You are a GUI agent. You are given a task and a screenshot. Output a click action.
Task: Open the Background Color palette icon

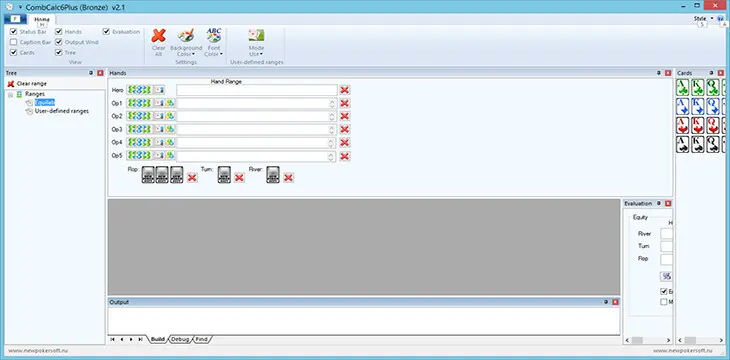pos(186,35)
